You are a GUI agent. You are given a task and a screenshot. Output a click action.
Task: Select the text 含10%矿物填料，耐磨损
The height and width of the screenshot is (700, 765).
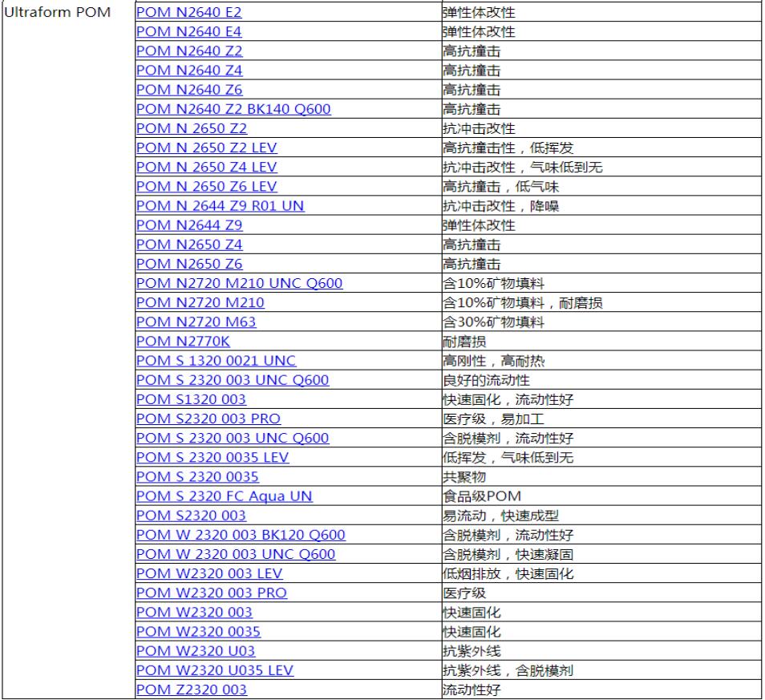pyautogui.click(x=523, y=303)
